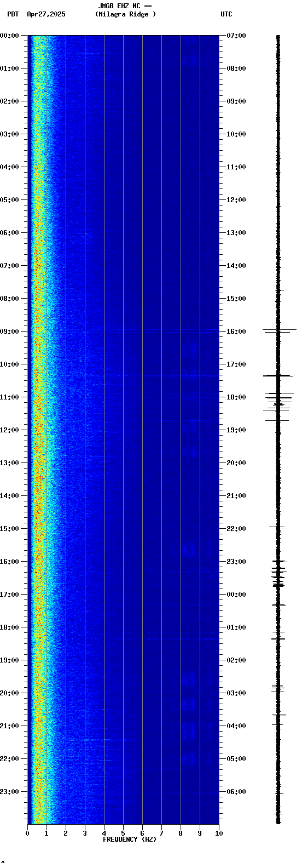Click the 2 Hz frequency tick label

click(66, 833)
